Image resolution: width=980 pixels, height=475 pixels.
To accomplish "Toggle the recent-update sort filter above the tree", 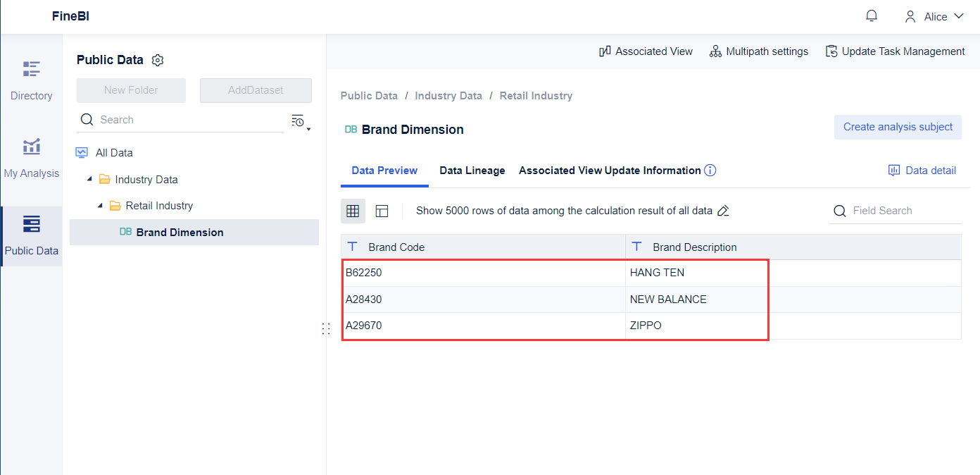I will click(x=299, y=120).
